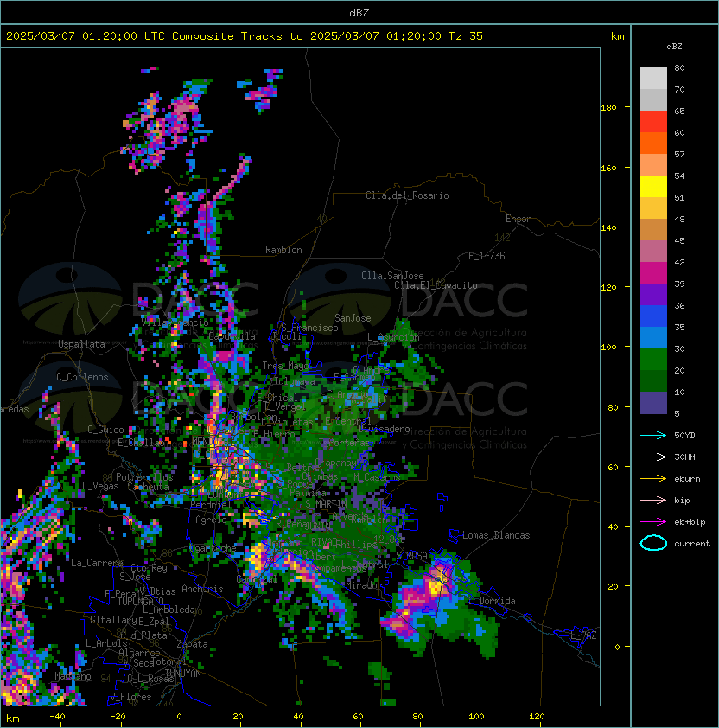The height and width of the screenshot is (728, 719).
Task: Click the 'TUNUYAN' map label
Action: point(183,674)
